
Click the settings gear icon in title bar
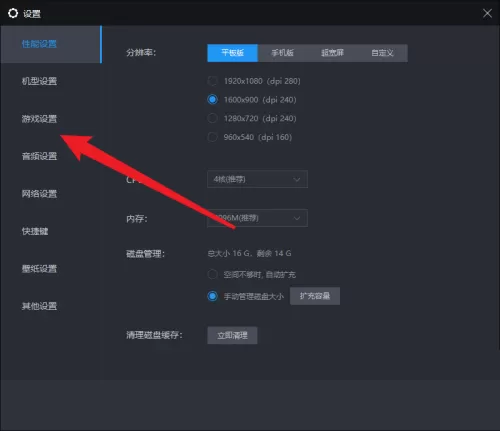coord(13,13)
